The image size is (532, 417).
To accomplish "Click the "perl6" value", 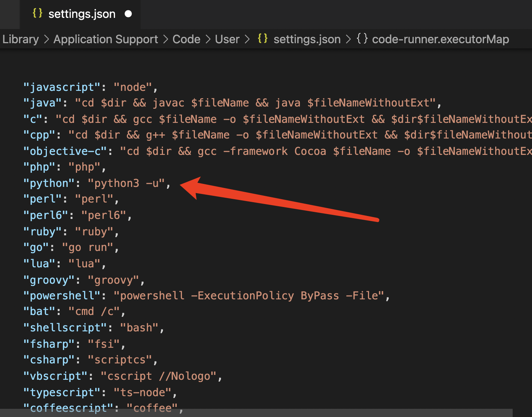I will pyautogui.click(x=104, y=215).
